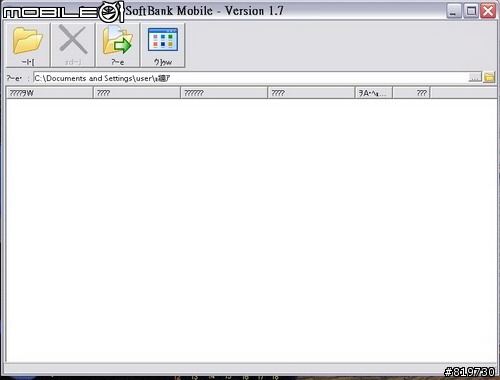Click the browse ellipsis button by path field

(x=475, y=78)
